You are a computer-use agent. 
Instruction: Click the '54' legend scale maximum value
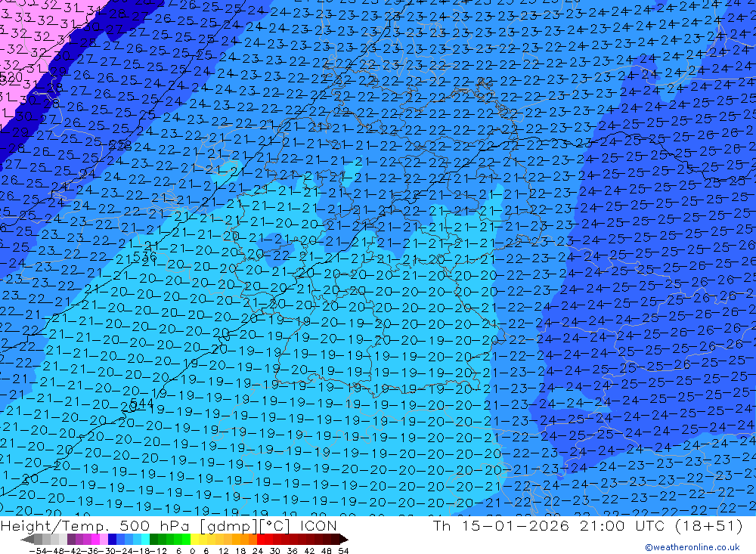point(343,551)
